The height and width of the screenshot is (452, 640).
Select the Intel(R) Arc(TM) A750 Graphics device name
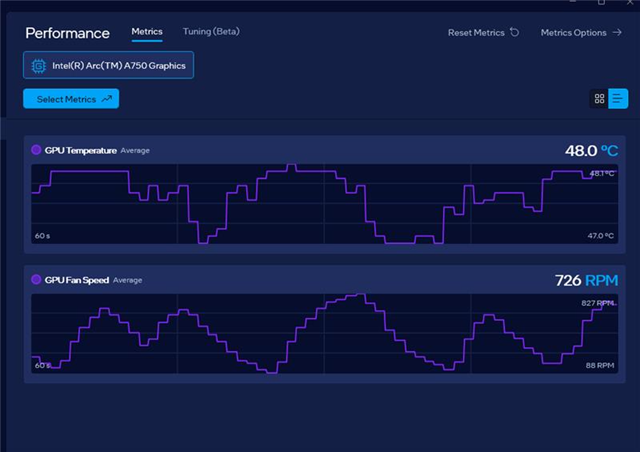(118, 65)
